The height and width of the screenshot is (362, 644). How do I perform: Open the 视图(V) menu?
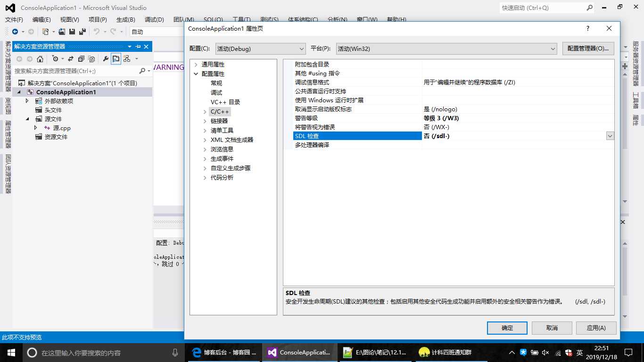(70, 19)
